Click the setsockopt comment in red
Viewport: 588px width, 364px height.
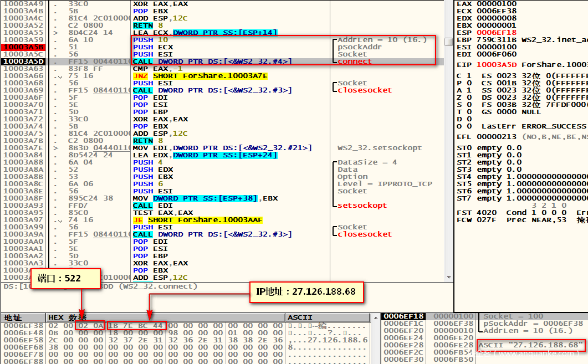pos(362,206)
